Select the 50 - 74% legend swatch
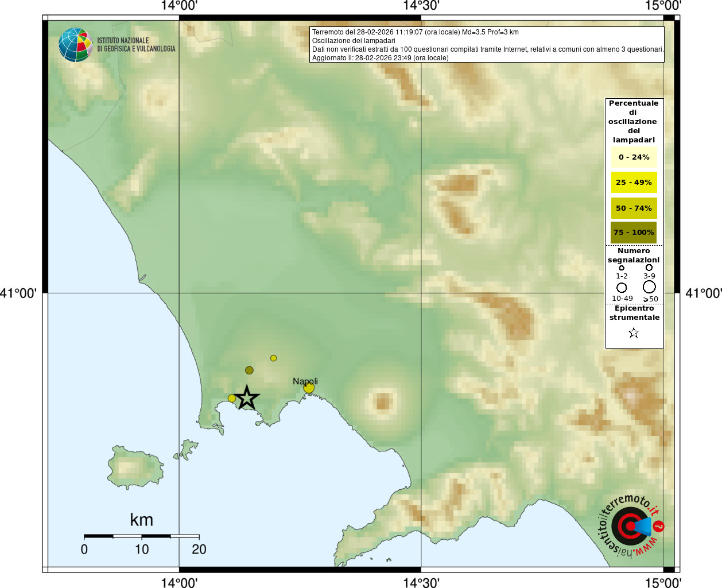722x588 pixels. point(634,208)
